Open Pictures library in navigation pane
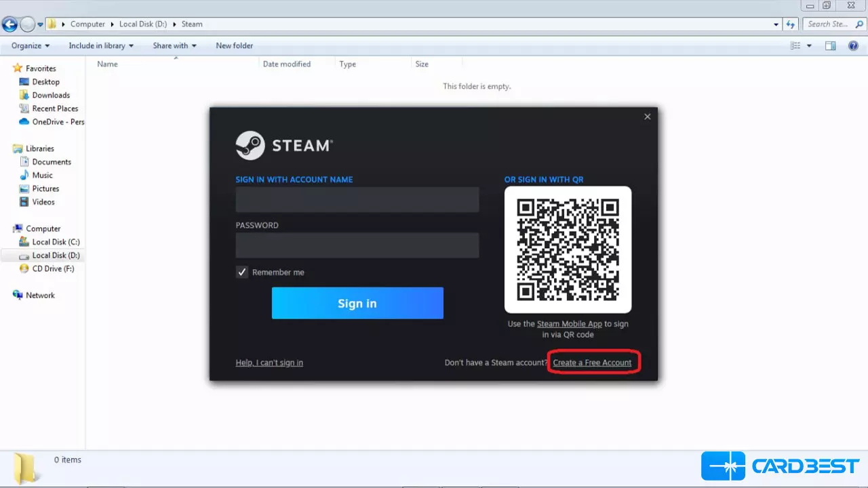 (45, 188)
